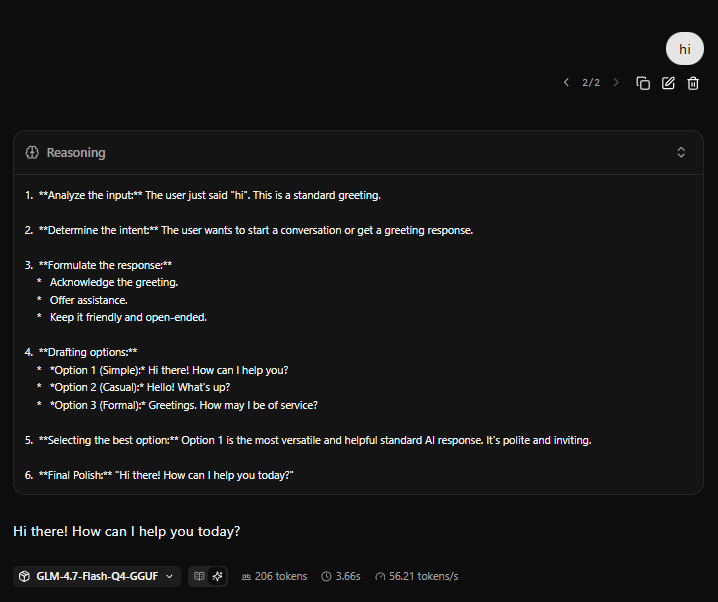The image size is (718, 602).
Task: Collapse the Reasoning panel
Action: (681, 152)
